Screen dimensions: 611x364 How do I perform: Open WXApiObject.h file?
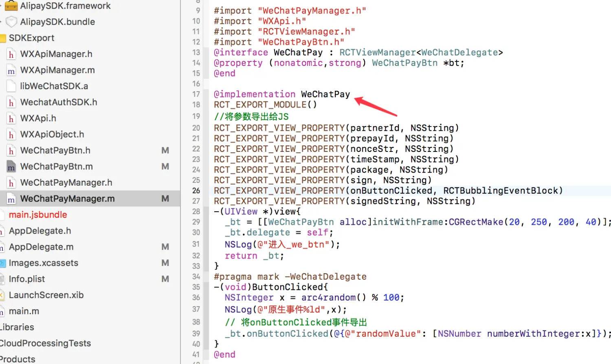pos(52,134)
